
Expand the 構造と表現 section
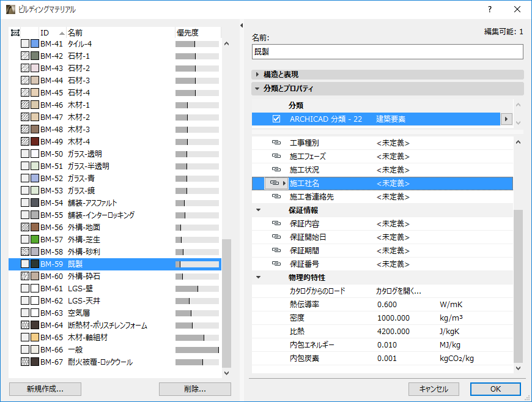(x=257, y=75)
